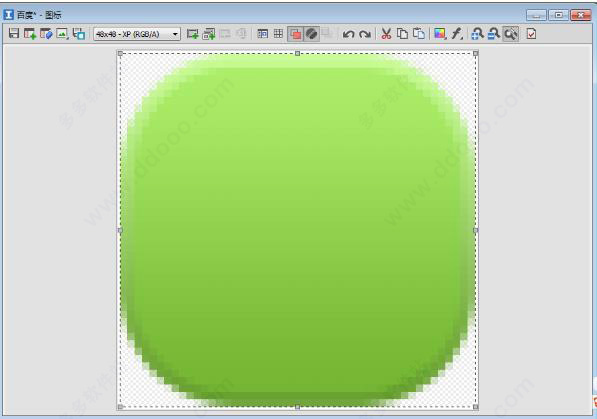Add a new image with the green plus frame icon
The height and width of the screenshot is (419, 597).
193,34
